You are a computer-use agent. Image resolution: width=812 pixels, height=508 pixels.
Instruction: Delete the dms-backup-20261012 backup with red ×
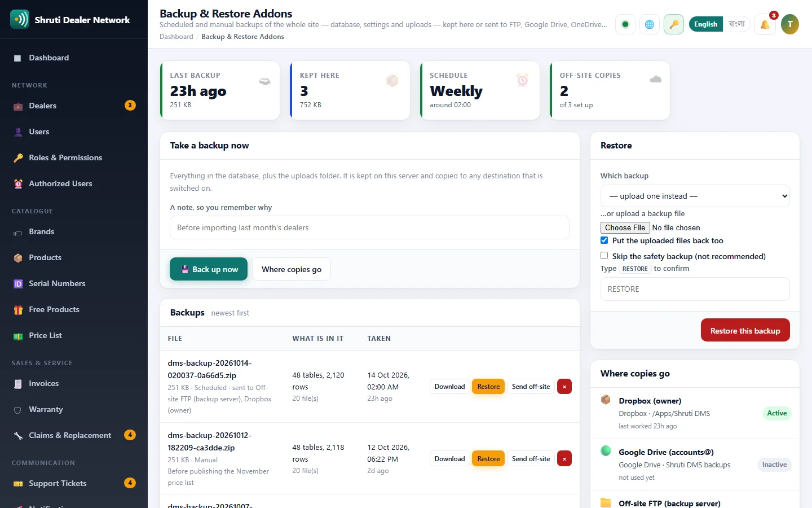[564, 459]
